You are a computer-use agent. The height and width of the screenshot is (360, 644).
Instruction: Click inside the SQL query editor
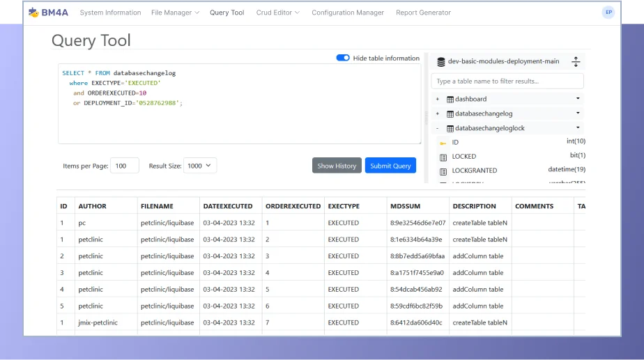pos(240,104)
